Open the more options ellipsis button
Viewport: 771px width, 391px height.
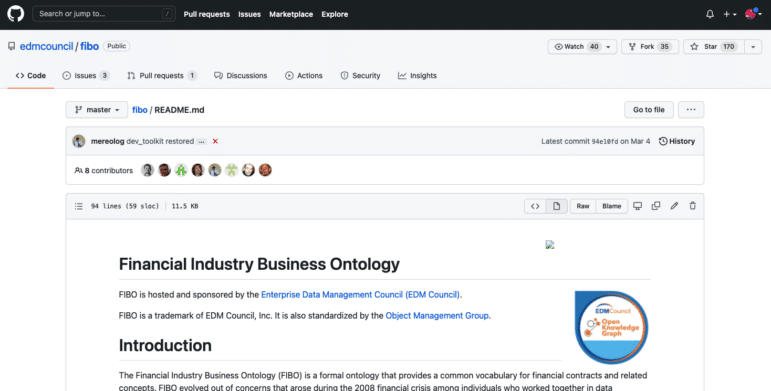[691, 110]
